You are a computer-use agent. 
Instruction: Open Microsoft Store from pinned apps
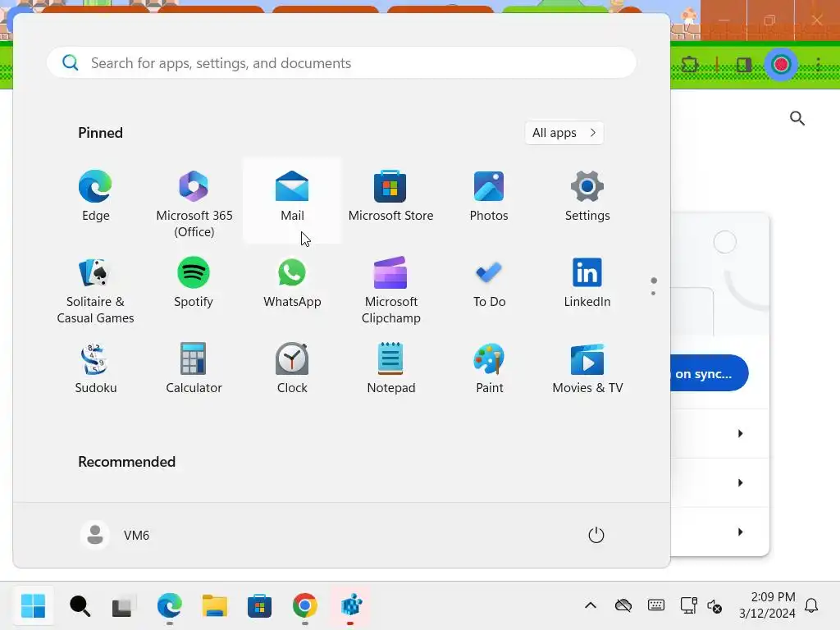tap(390, 196)
